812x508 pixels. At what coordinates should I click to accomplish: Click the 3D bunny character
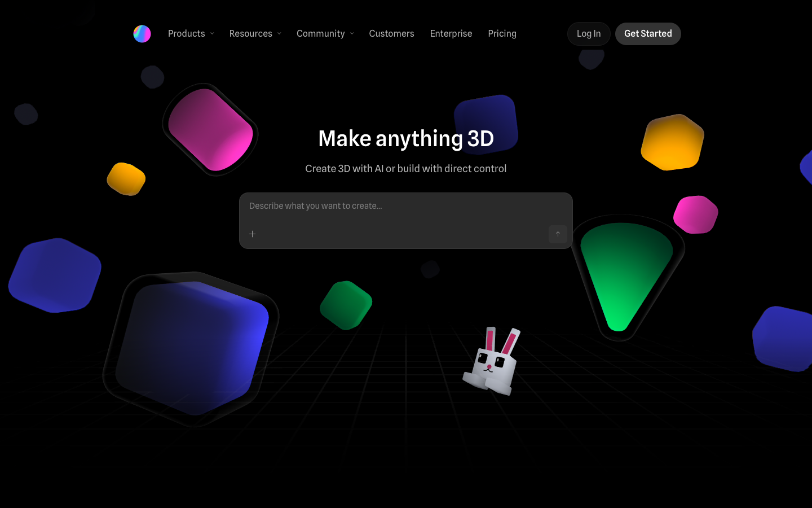tap(492, 361)
